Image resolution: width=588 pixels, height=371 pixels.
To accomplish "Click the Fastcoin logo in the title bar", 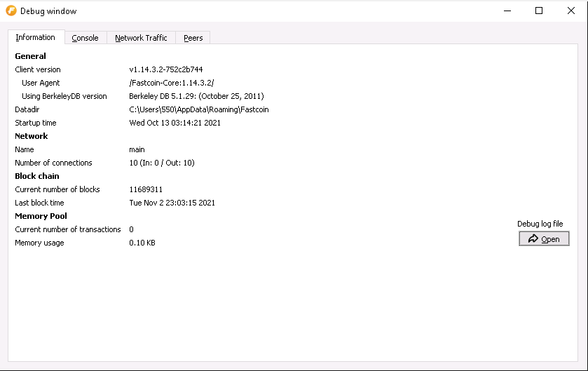I will pos(11,11).
